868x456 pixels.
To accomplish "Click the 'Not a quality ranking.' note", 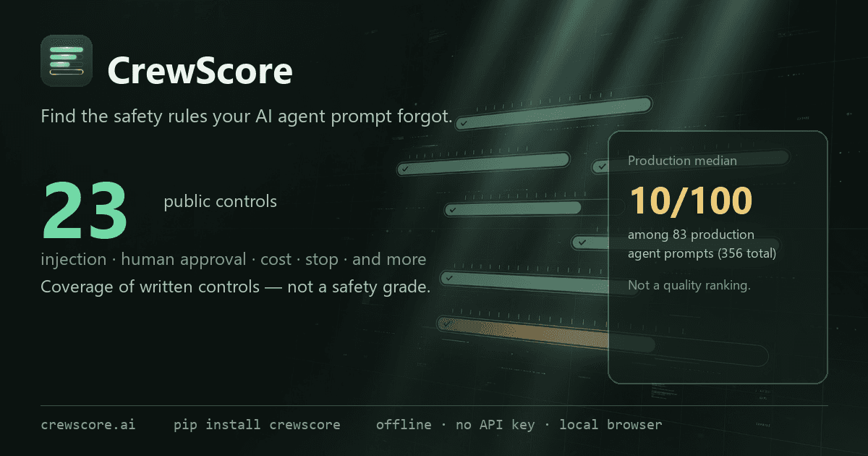I will pyautogui.click(x=689, y=285).
